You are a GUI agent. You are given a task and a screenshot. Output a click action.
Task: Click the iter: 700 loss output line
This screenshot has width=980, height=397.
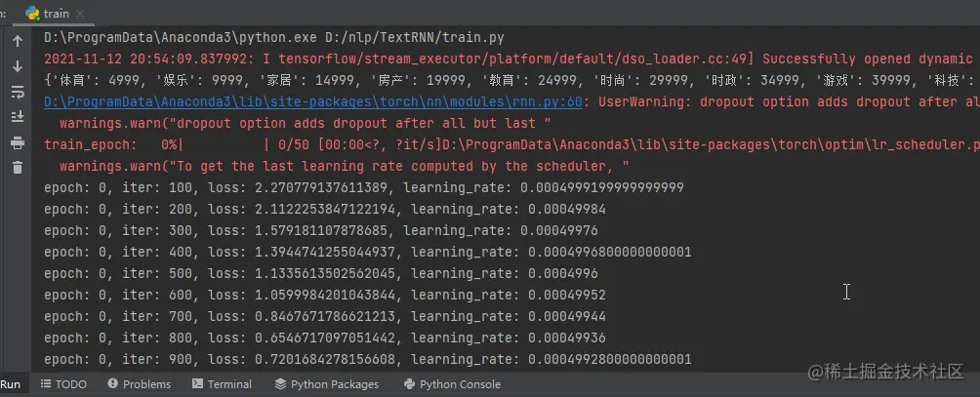click(x=325, y=316)
